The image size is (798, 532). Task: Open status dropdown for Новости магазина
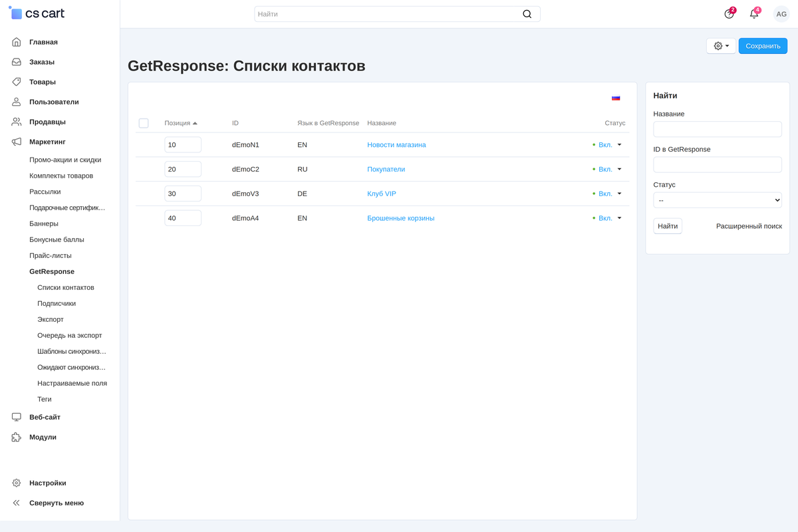609,145
